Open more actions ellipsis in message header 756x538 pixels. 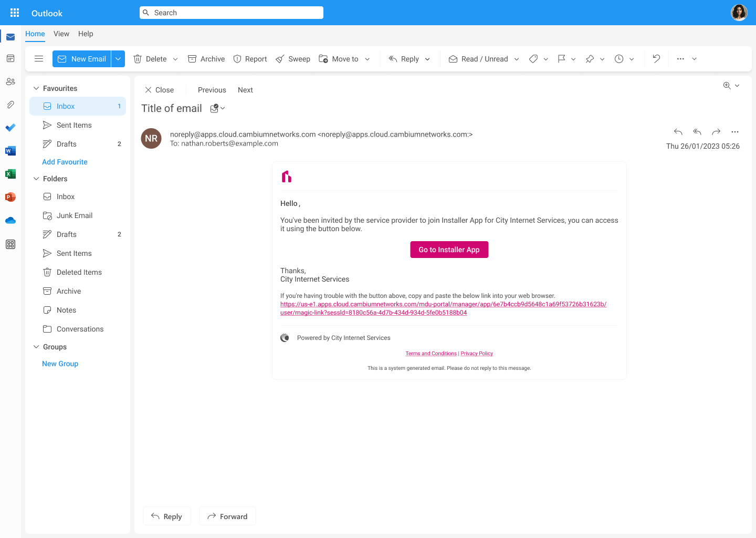click(735, 132)
